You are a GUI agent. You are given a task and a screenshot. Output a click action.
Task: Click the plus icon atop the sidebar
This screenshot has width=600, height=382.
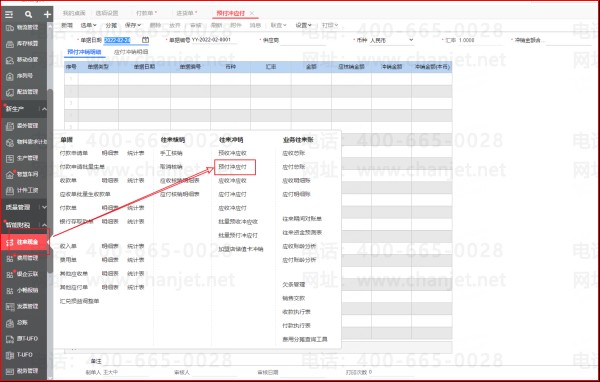pyautogui.click(x=47, y=15)
